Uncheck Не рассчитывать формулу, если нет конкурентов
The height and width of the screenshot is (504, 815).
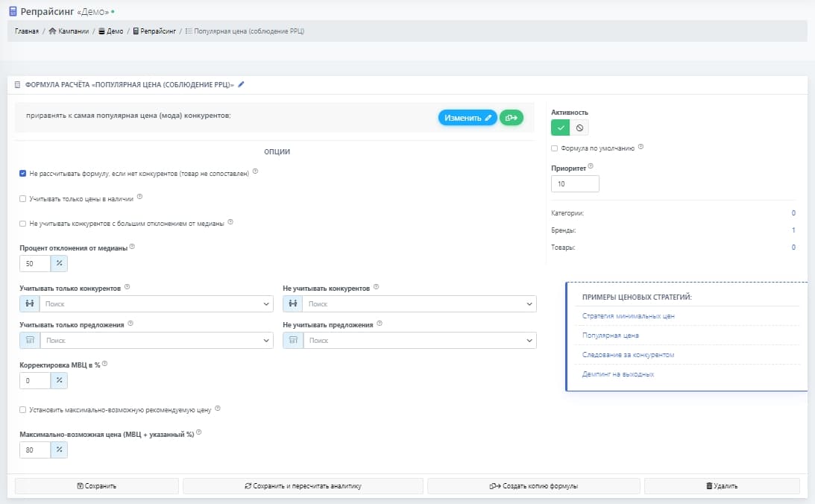(22, 173)
